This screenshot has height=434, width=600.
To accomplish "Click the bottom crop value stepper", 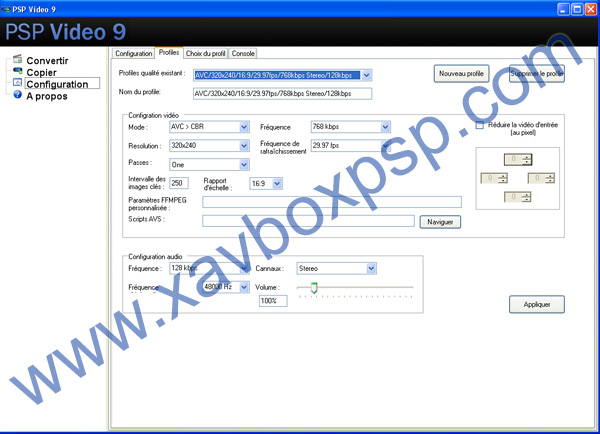I will click(x=518, y=197).
